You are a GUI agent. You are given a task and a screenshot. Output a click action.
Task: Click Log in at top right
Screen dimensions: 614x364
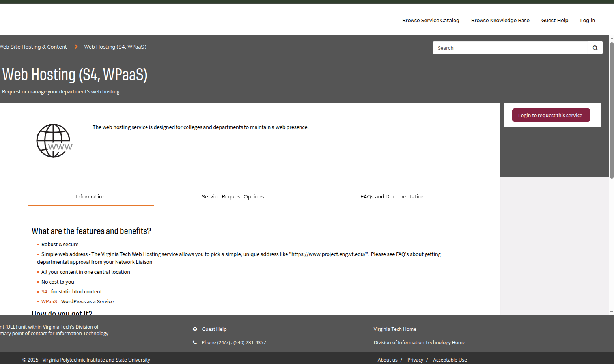(587, 21)
